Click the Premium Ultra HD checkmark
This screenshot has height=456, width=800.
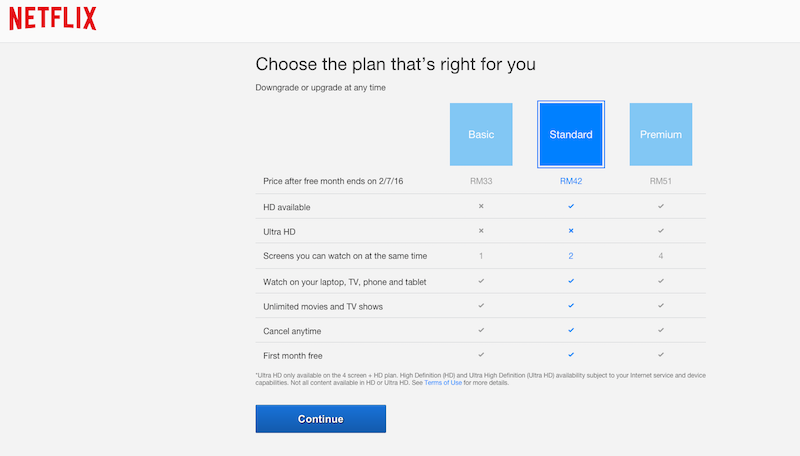[660, 230]
